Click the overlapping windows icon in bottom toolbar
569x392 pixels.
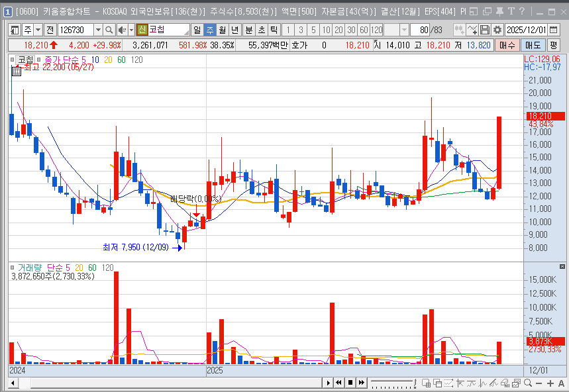coord(438,383)
